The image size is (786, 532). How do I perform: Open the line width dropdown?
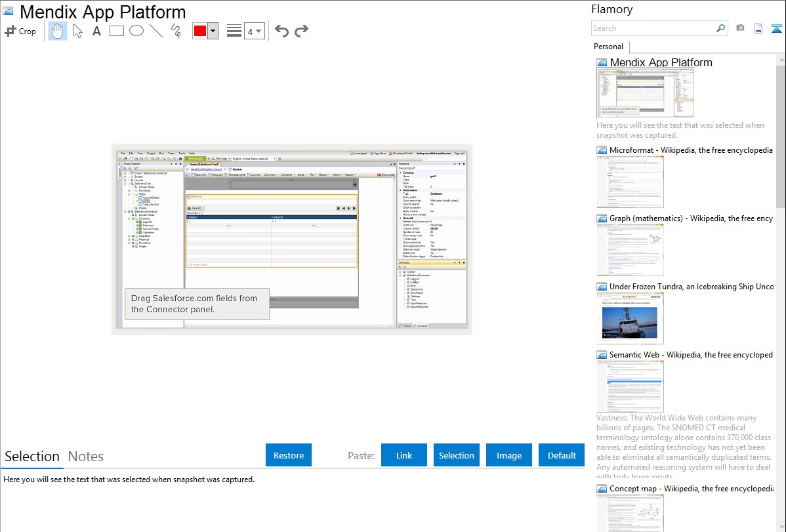(x=254, y=31)
